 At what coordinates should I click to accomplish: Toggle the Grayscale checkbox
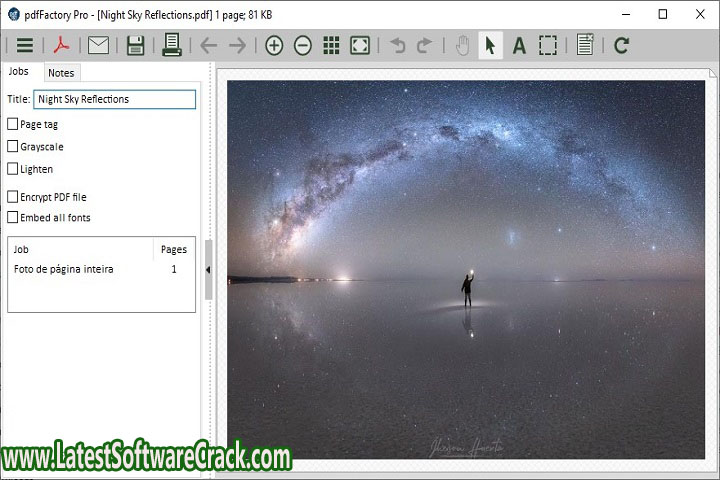(x=13, y=146)
